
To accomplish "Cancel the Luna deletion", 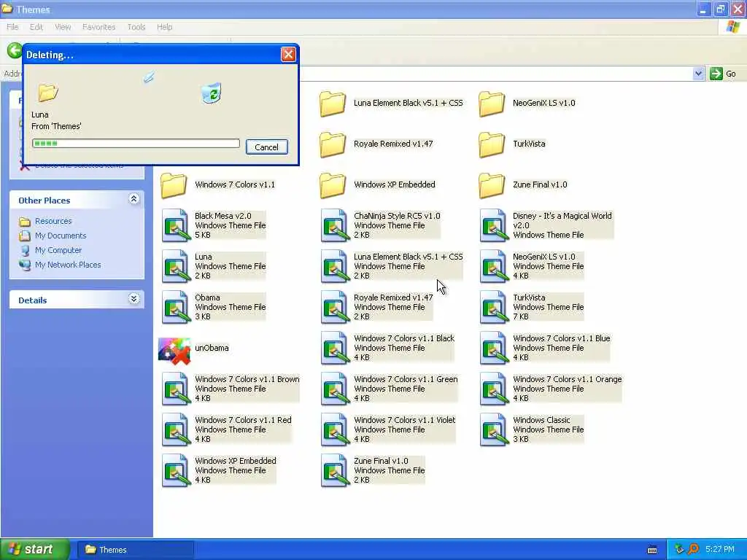I will pyautogui.click(x=266, y=147).
